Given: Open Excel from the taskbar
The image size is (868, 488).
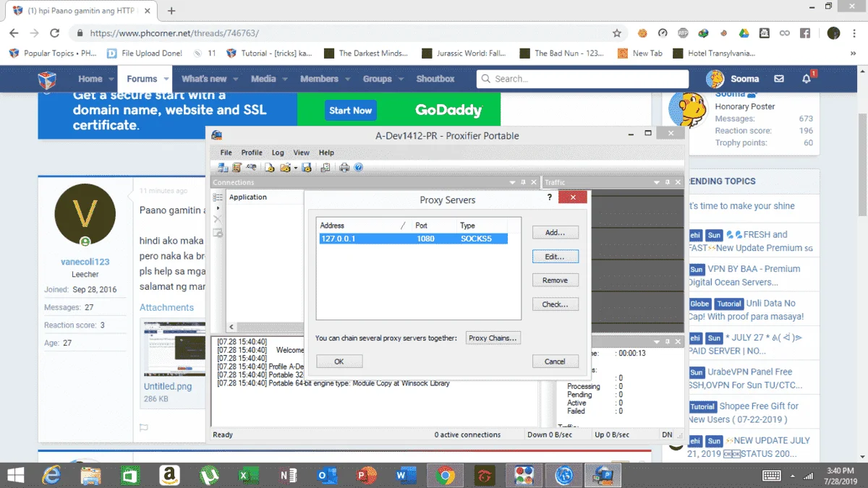Looking at the screenshot, I should pos(248,475).
